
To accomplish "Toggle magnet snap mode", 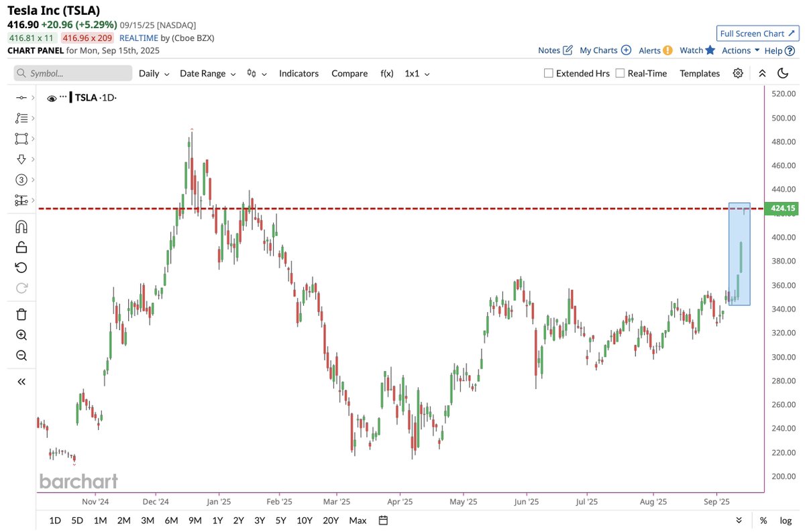I will 21,227.
